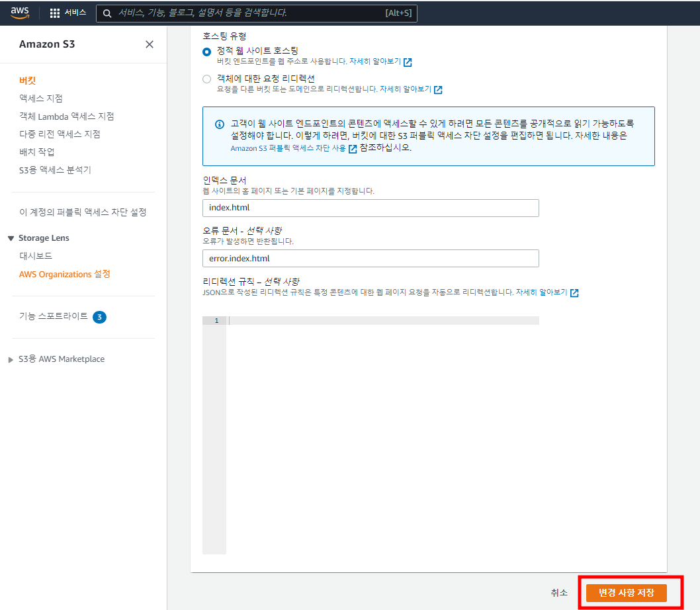This screenshot has width=700, height=610.
Task: Open 액세스 지점 in sidebar
Action: 40,98
